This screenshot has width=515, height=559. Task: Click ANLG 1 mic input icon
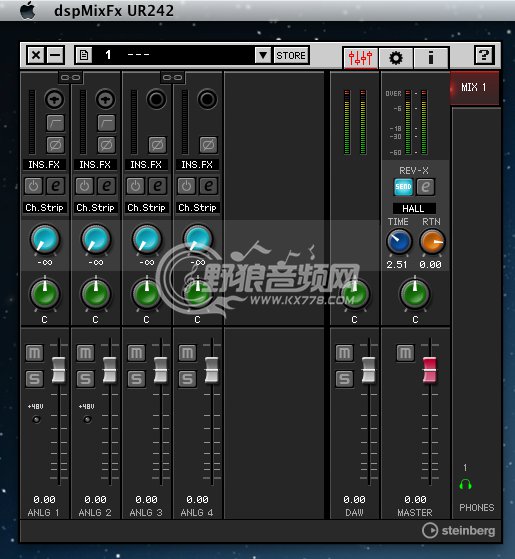tap(54, 99)
